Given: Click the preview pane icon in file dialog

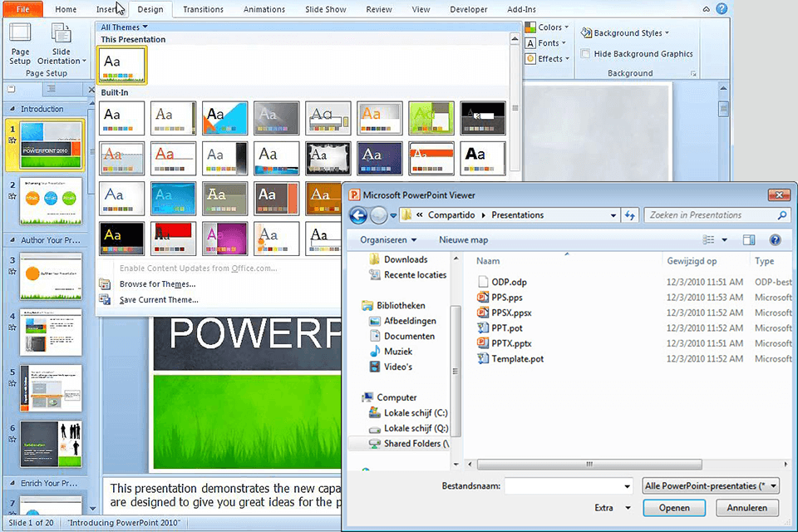Looking at the screenshot, I should pos(748,239).
